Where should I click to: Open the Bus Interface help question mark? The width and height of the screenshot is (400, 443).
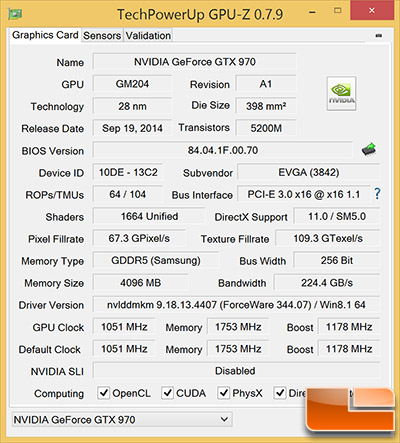(x=377, y=194)
